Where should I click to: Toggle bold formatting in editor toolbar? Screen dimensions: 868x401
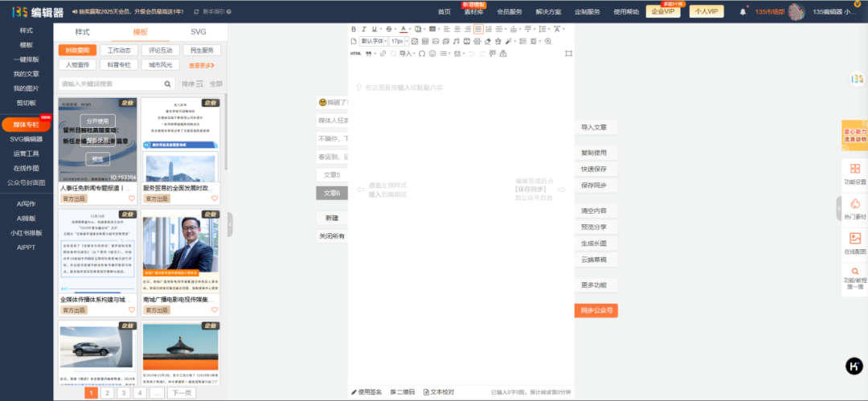pos(354,29)
